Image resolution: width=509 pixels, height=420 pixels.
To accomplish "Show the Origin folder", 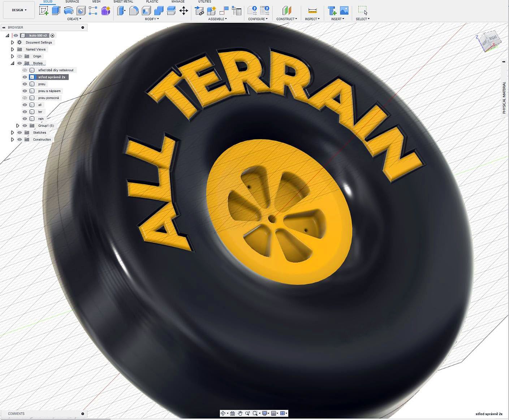I will pos(20,56).
